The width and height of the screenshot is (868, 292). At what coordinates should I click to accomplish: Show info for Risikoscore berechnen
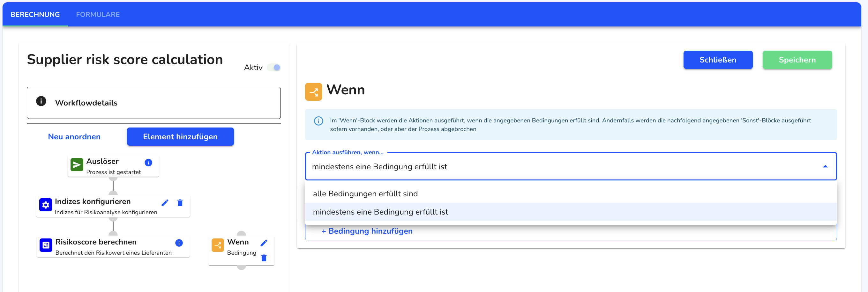coord(179,243)
